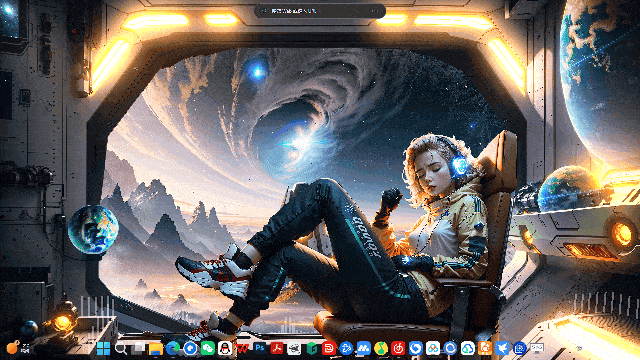This screenshot has width=640, height=360.
Task: Open the Windows Start menu
Action: [103, 348]
